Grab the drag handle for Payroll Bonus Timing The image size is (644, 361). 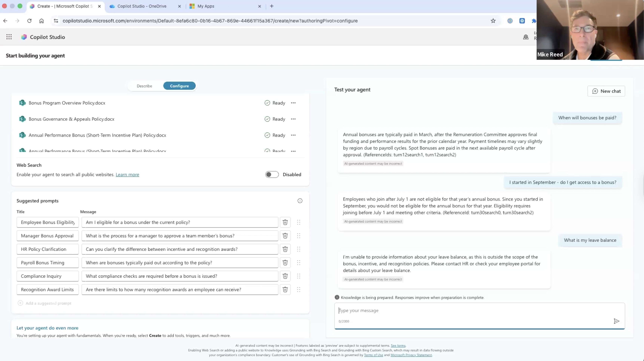tap(298, 263)
